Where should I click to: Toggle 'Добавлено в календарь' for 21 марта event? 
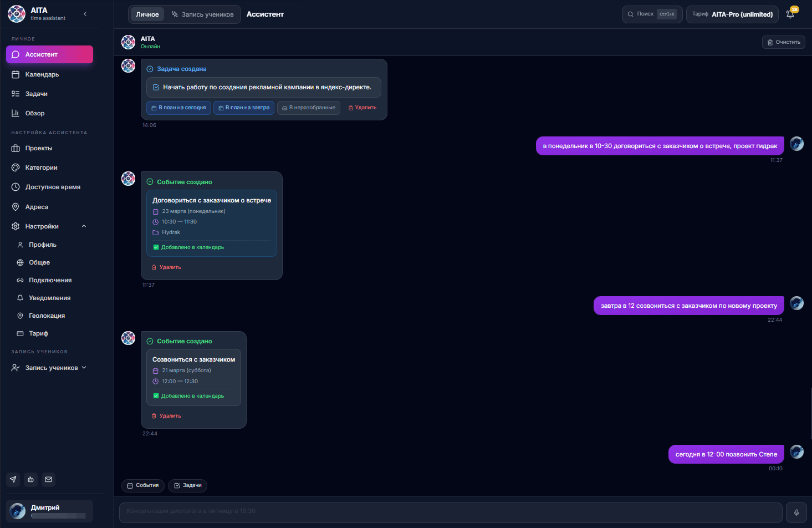point(156,396)
